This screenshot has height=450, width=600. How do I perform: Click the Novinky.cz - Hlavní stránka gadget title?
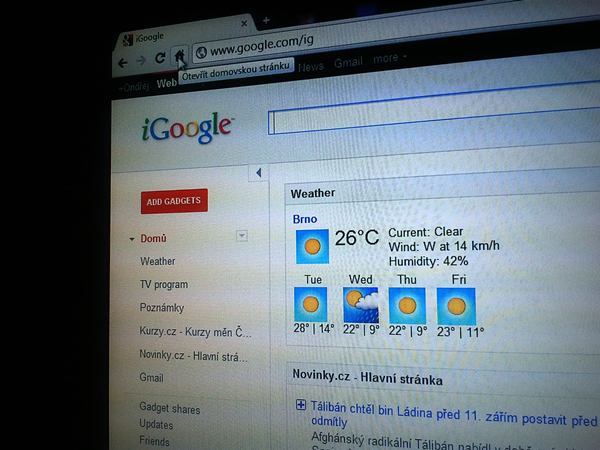[x=367, y=377]
